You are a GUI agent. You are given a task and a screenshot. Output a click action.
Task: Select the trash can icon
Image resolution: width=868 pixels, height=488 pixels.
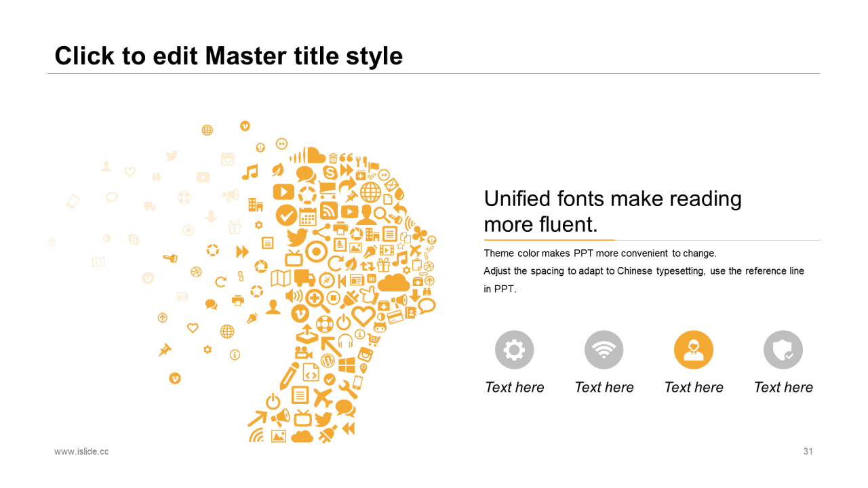click(x=333, y=159)
